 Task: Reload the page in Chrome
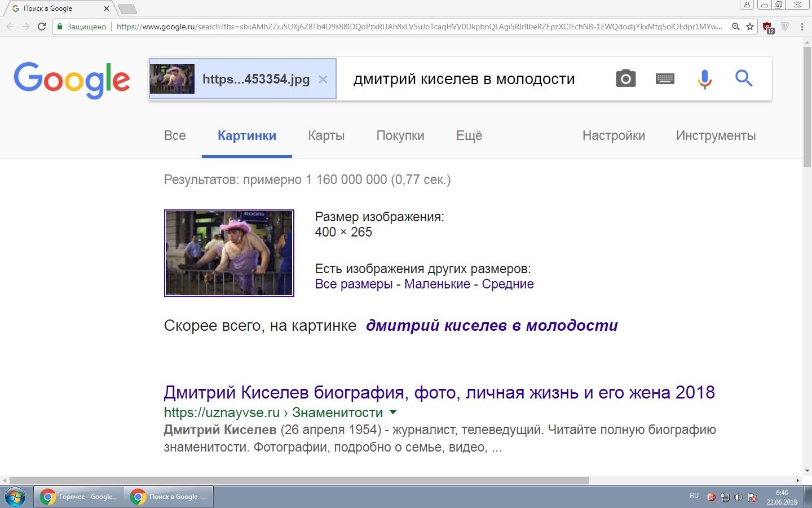(41, 27)
